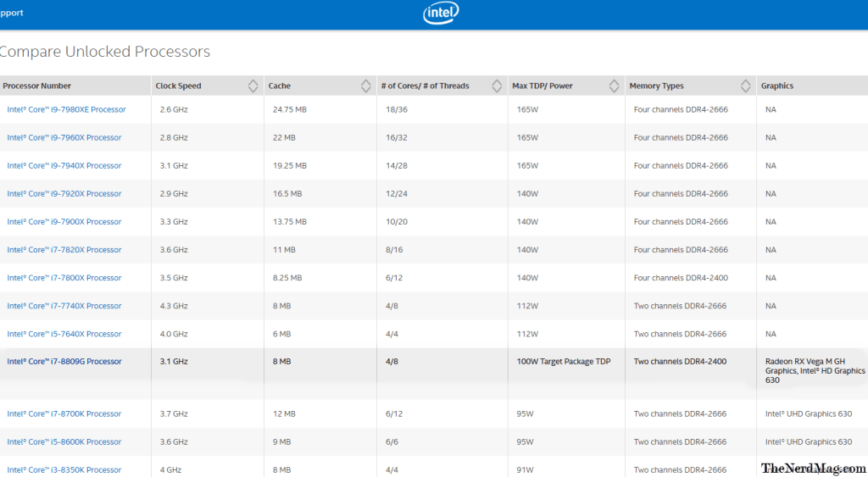The image size is (868, 477).
Task: Sort the Memory Types column icon
Action: click(x=745, y=86)
